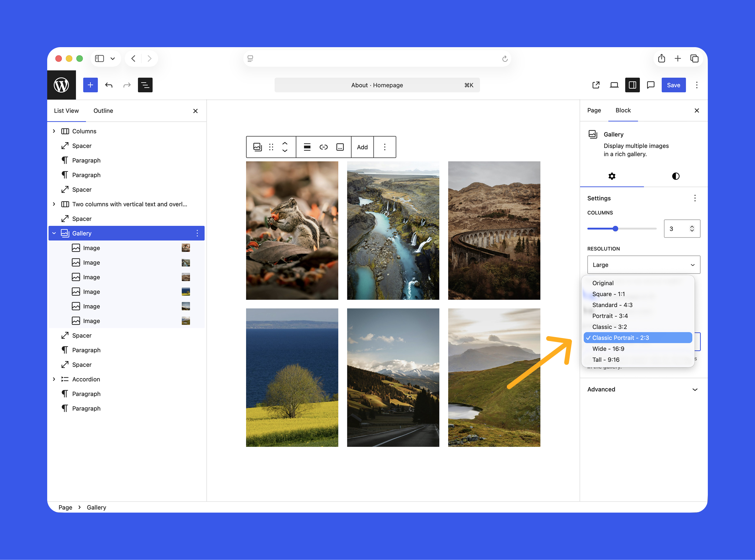Toggle the Settings sidebar panel icon
755x560 pixels.
pos(632,85)
